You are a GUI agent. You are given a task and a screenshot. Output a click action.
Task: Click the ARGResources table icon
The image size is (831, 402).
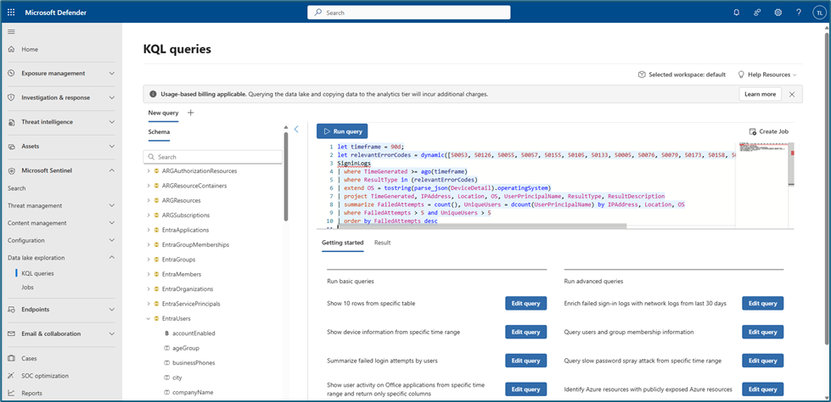156,201
